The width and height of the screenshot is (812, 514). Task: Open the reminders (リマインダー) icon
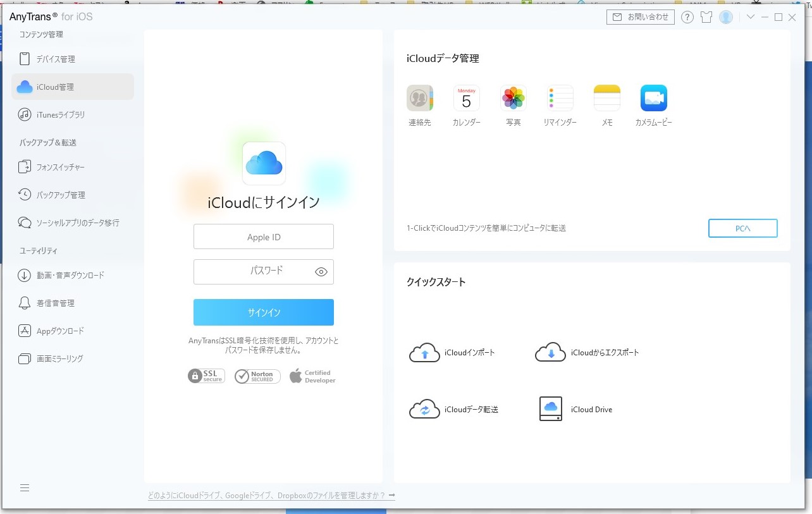coord(560,98)
